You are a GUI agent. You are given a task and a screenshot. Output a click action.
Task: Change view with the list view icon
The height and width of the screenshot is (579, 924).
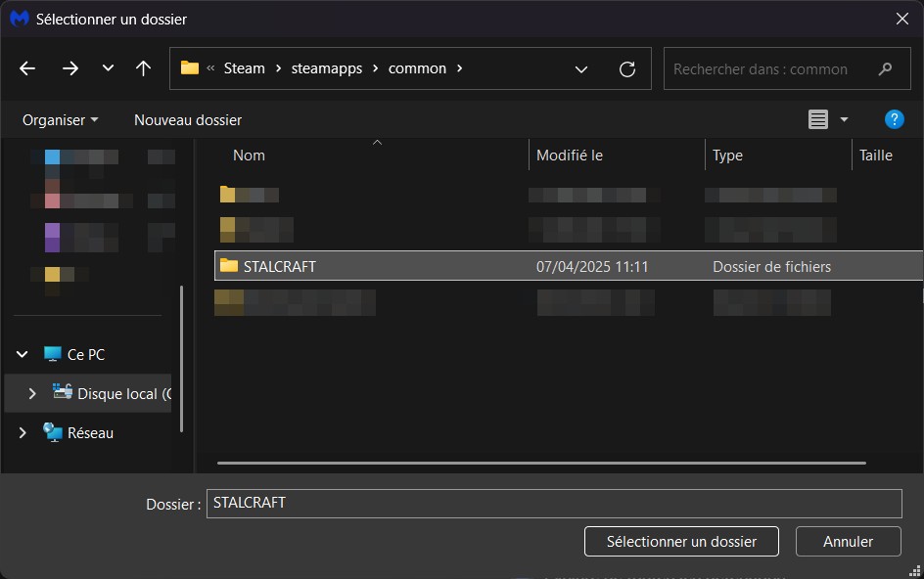818,119
